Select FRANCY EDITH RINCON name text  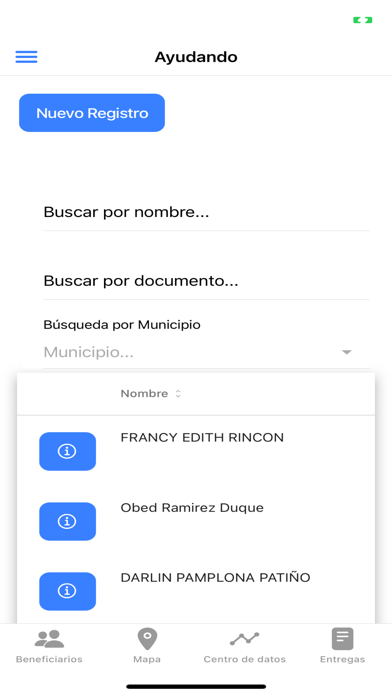202,438
